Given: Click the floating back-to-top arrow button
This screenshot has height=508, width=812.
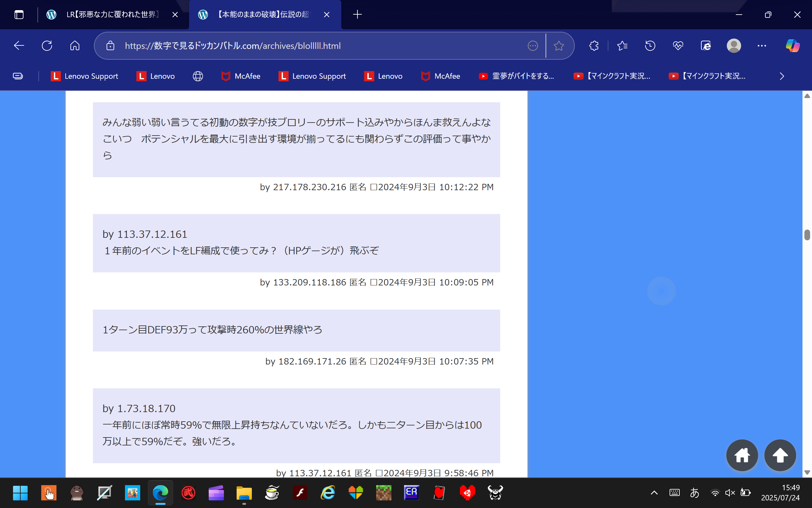Looking at the screenshot, I should [780, 455].
